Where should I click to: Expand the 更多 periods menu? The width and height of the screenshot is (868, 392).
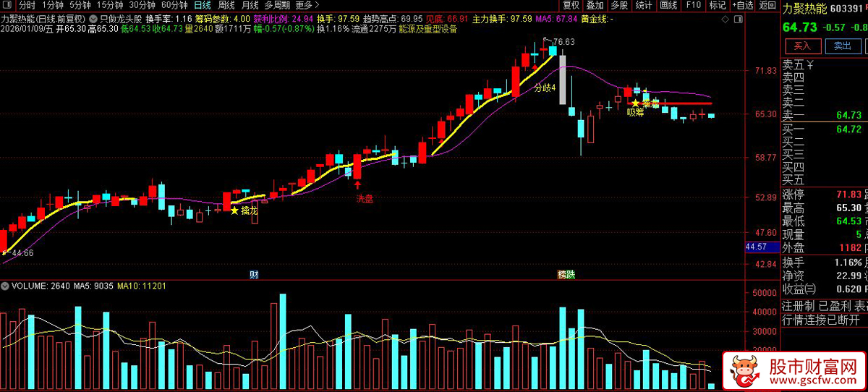[x=308, y=5]
